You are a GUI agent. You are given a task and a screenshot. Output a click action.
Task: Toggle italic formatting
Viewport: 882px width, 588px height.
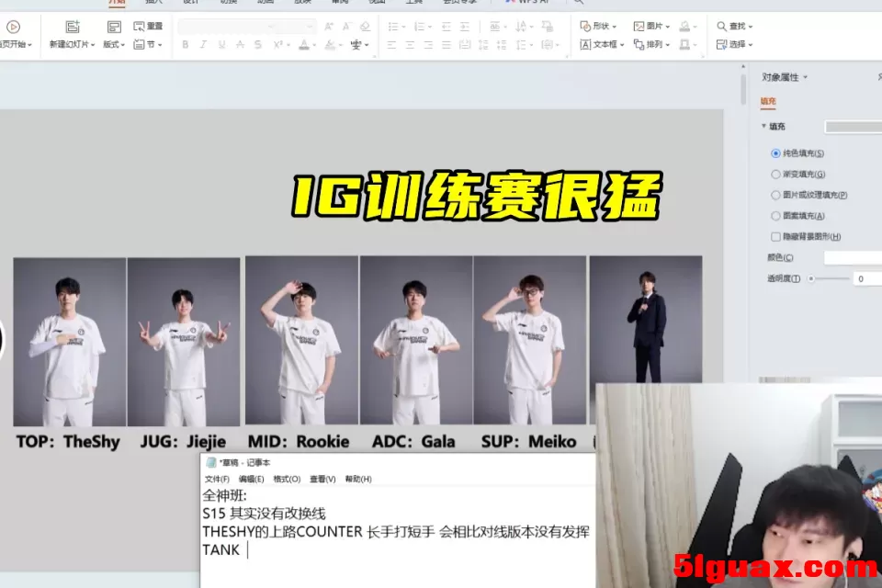[x=203, y=44]
